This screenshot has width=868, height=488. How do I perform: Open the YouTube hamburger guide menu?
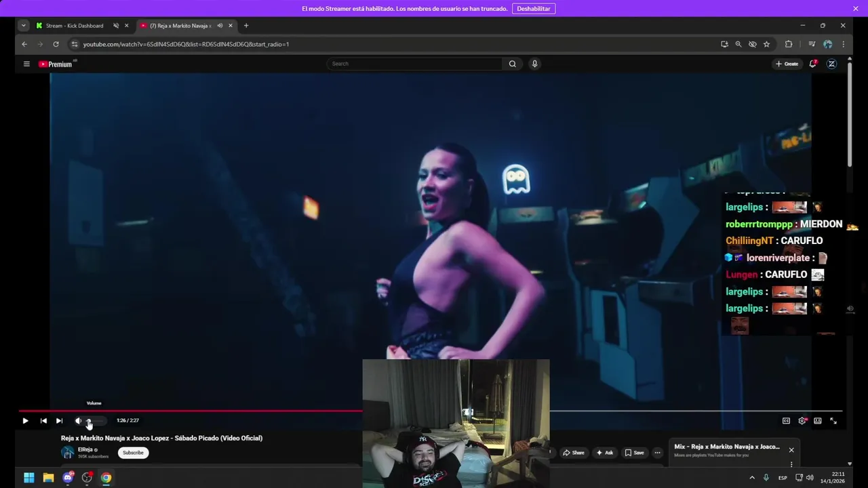click(x=26, y=64)
